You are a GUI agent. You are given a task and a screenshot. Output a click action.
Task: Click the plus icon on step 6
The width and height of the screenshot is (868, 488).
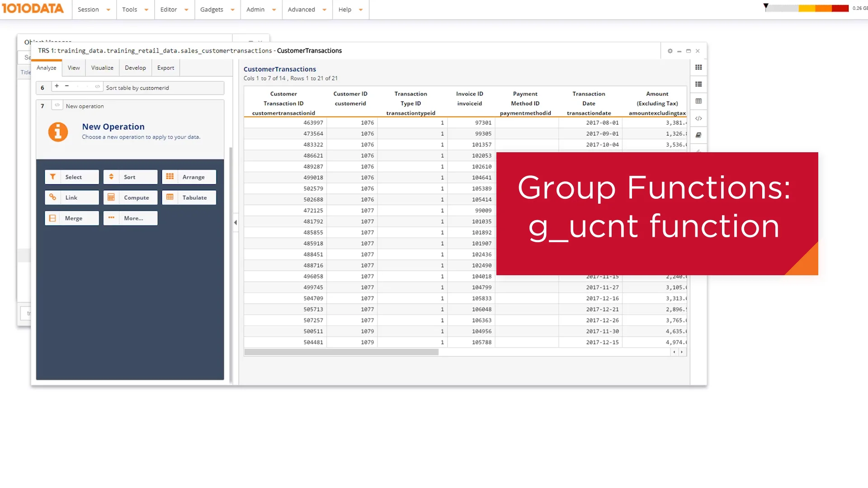pyautogui.click(x=57, y=86)
